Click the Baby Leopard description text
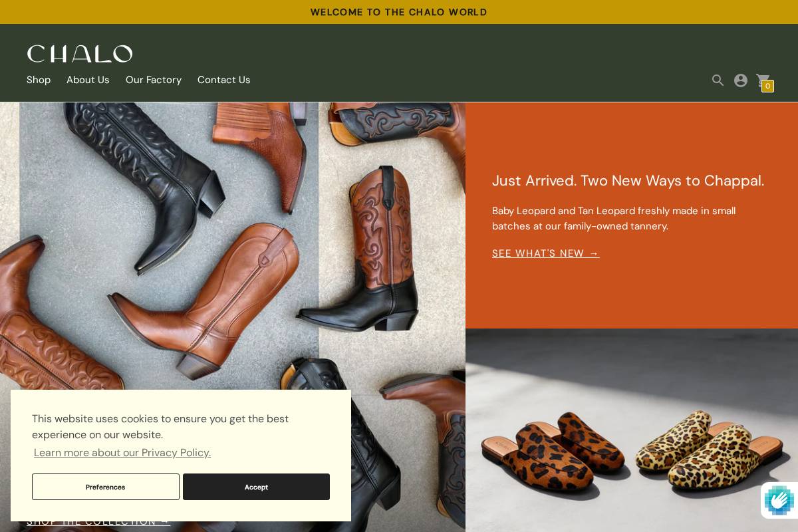Screen dimensions: 798x532 click(614, 218)
